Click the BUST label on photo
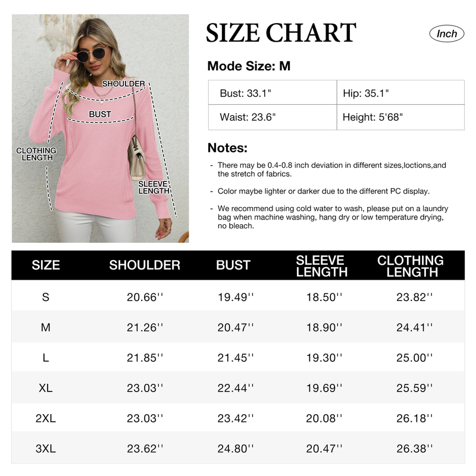Image resolution: width=476 pixels, height=476 pixels. 100,114
